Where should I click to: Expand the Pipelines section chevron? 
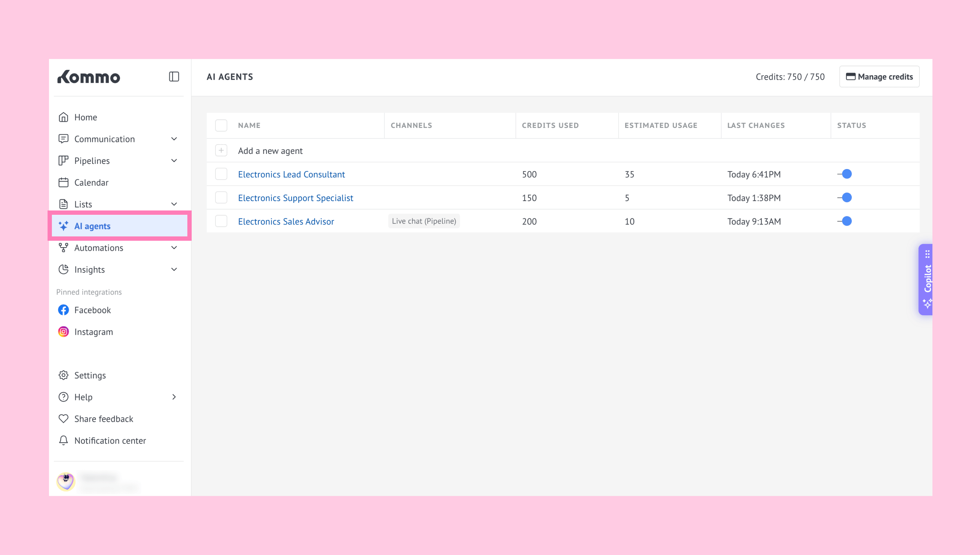coord(174,160)
